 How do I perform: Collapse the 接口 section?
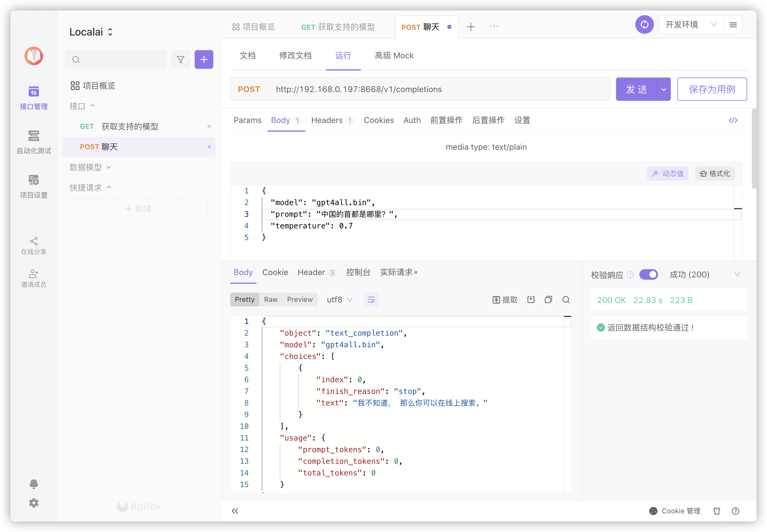click(82, 106)
